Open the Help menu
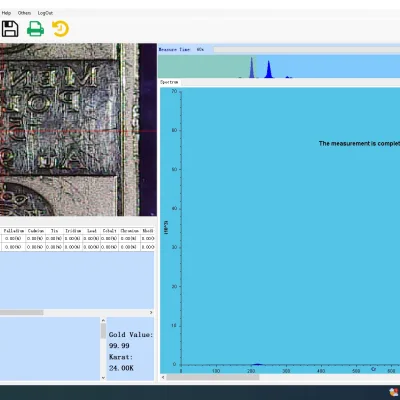Image resolution: width=400 pixels, height=400 pixels. point(6,13)
